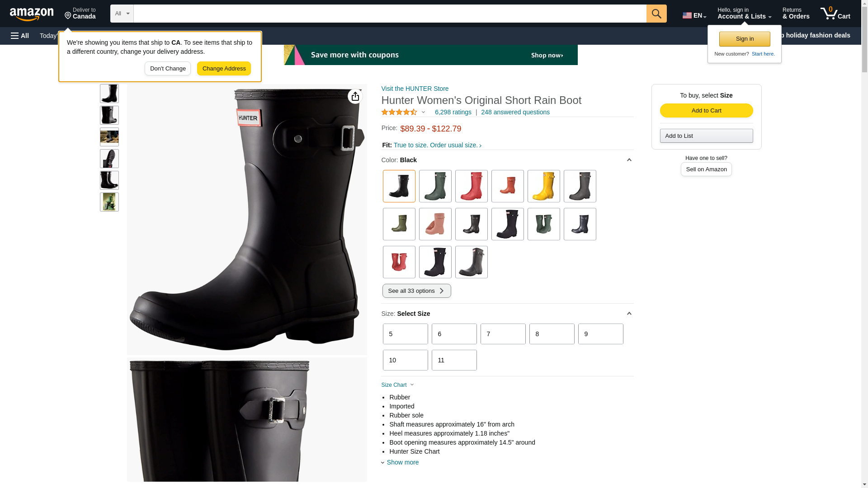Click the search input field

[x=390, y=14]
